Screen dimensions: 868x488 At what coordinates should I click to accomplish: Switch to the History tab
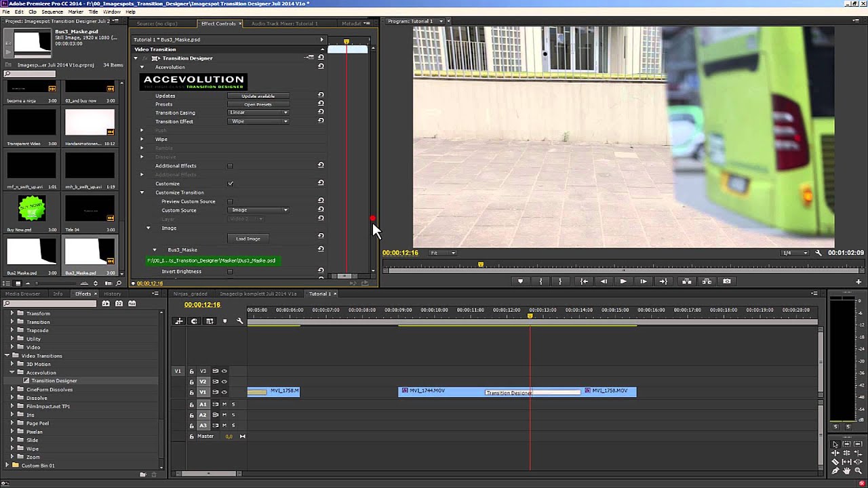[x=113, y=293]
